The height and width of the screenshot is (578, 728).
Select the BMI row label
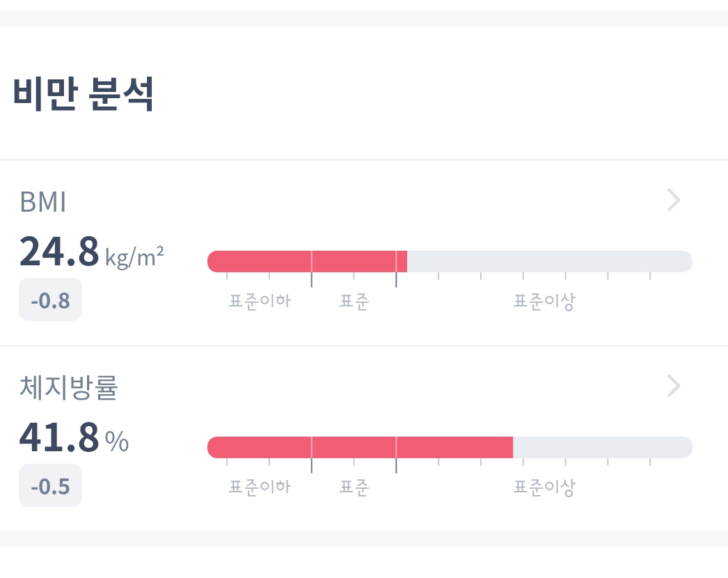tap(43, 202)
